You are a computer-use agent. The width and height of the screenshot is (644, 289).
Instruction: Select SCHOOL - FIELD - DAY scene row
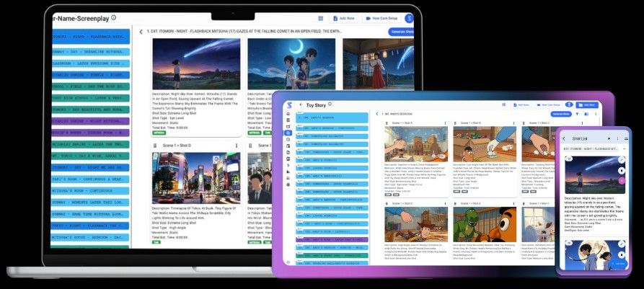click(90, 86)
